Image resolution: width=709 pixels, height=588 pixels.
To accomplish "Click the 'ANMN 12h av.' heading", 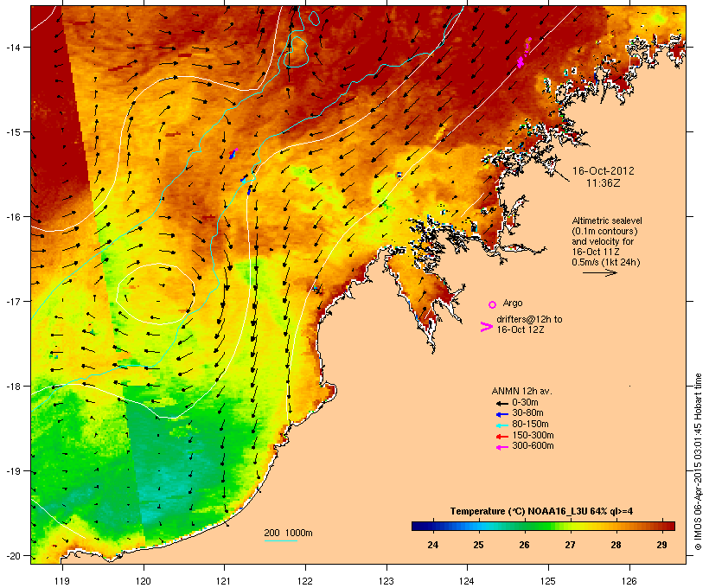I will point(521,391).
